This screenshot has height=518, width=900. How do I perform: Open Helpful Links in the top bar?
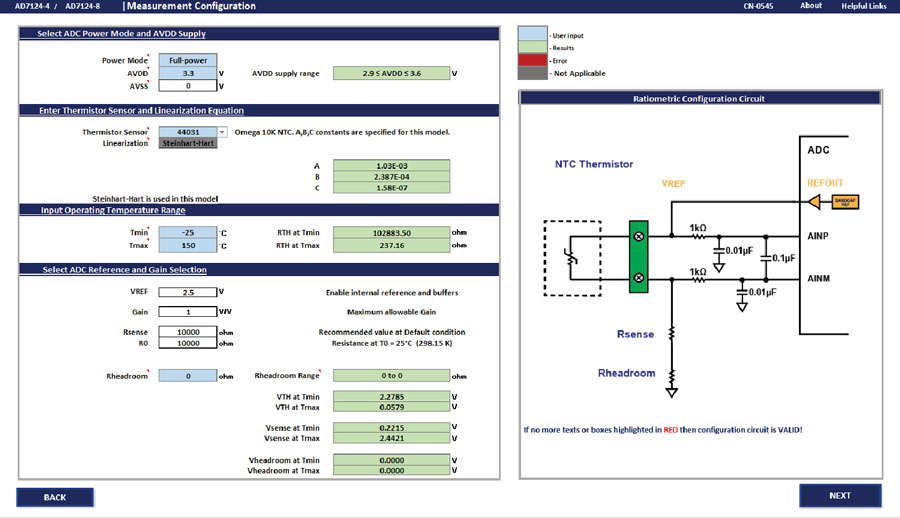[x=863, y=6]
